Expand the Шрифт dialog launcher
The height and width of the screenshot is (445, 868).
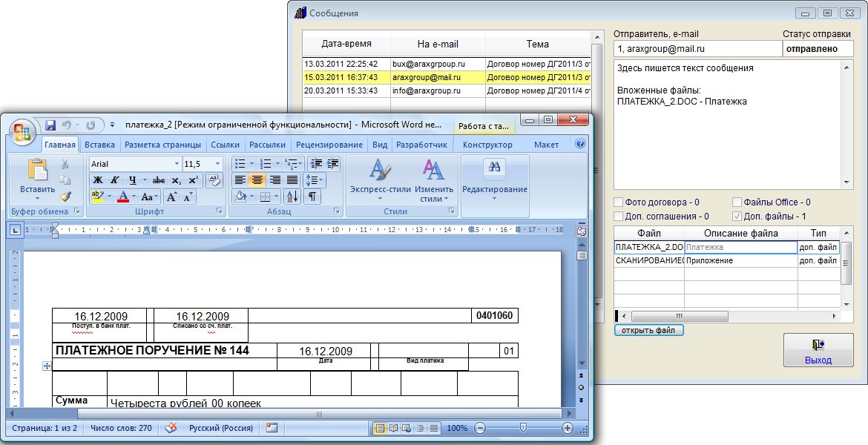click(220, 211)
